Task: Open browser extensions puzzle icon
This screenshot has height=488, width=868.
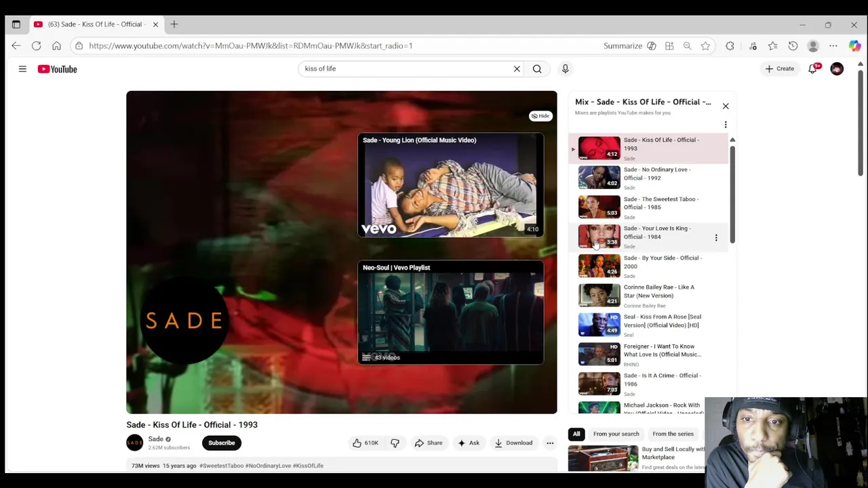Action: click(x=730, y=45)
